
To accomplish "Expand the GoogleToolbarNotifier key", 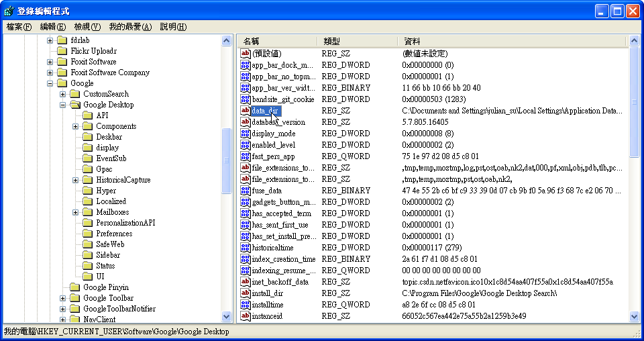I will (62, 309).
